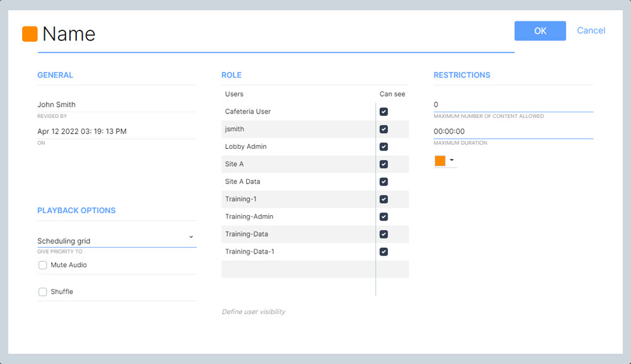Uncheck Can see for jsmith
This screenshot has width=631, height=364.
(x=384, y=129)
